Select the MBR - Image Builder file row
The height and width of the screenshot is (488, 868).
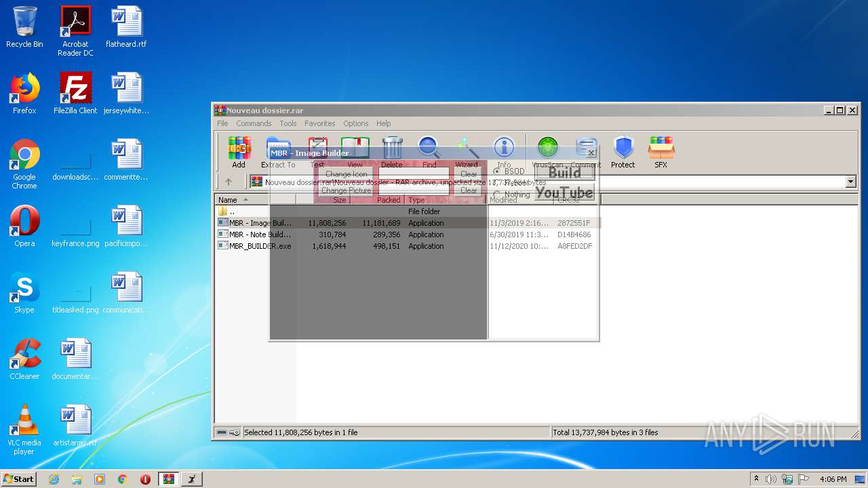click(408, 223)
